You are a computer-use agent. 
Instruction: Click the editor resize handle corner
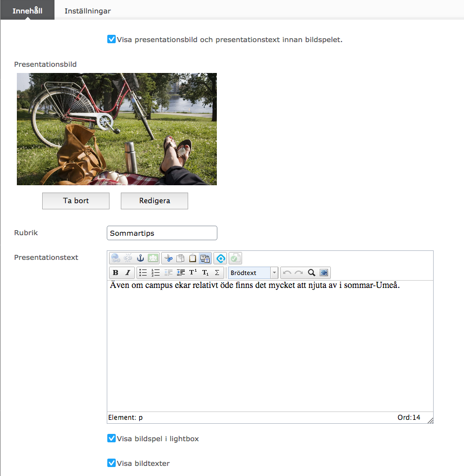tap(430, 420)
